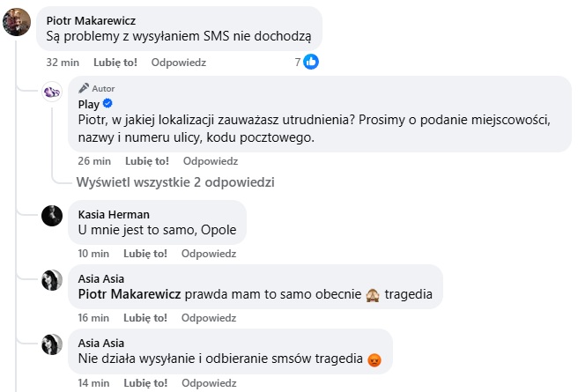
Task: Open Kasia Herman's profile name link
Action: pos(114,214)
